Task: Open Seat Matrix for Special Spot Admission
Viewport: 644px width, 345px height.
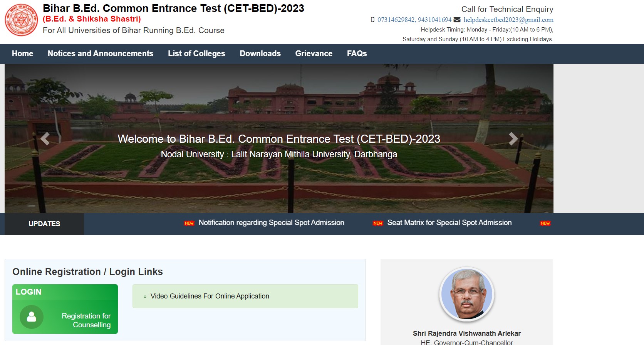Action: click(x=449, y=223)
